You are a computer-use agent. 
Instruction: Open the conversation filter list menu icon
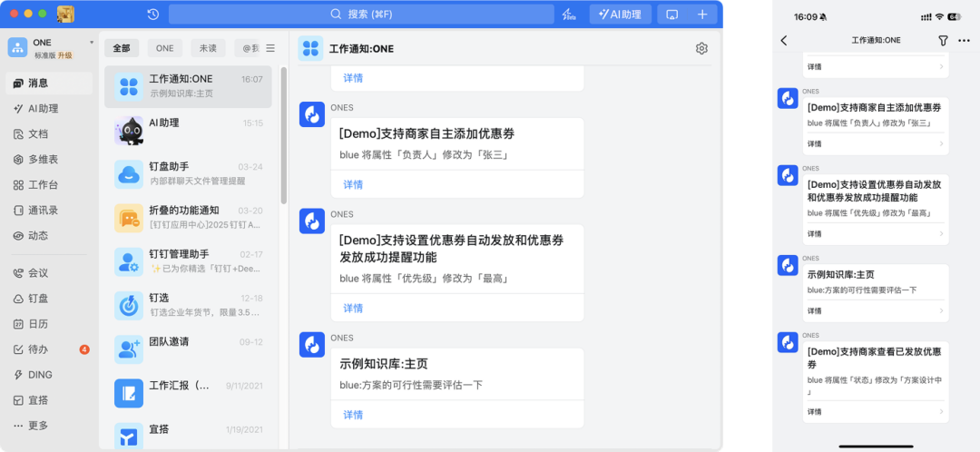270,48
